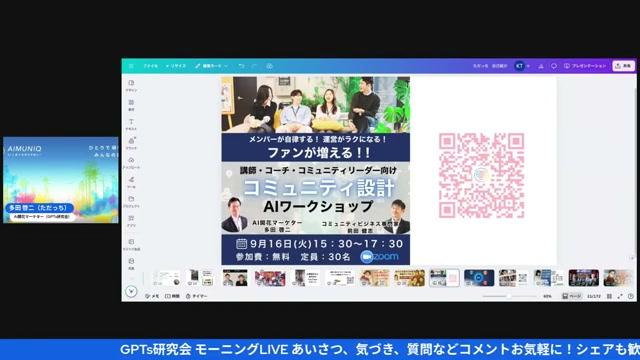
Task: Open the Uploads panel in sidebar
Action: coord(131,163)
